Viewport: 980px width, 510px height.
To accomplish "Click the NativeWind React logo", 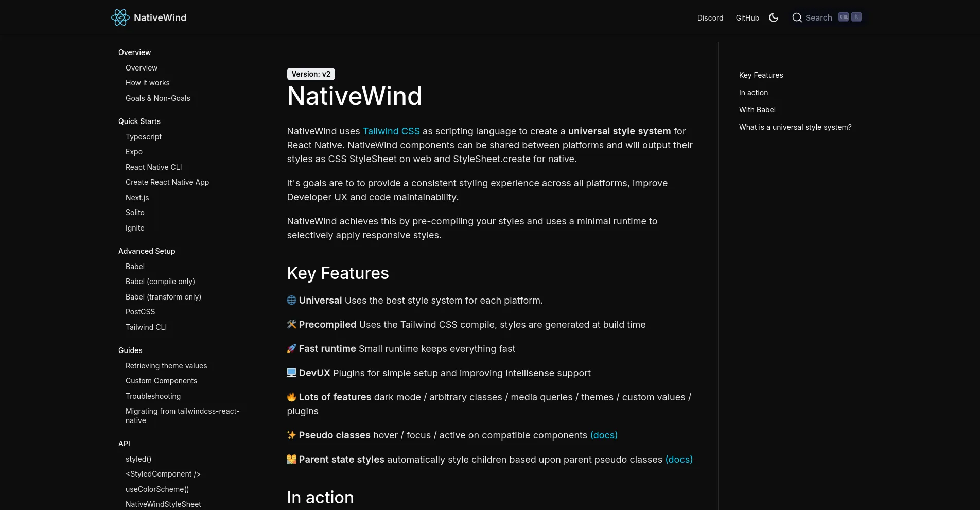I will click(x=119, y=17).
